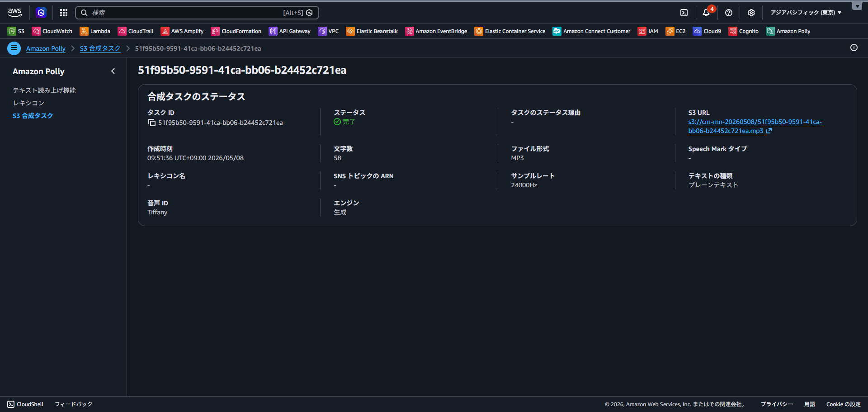Open the S3 favorite shortcut

pyautogui.click(x=16, y=31)
